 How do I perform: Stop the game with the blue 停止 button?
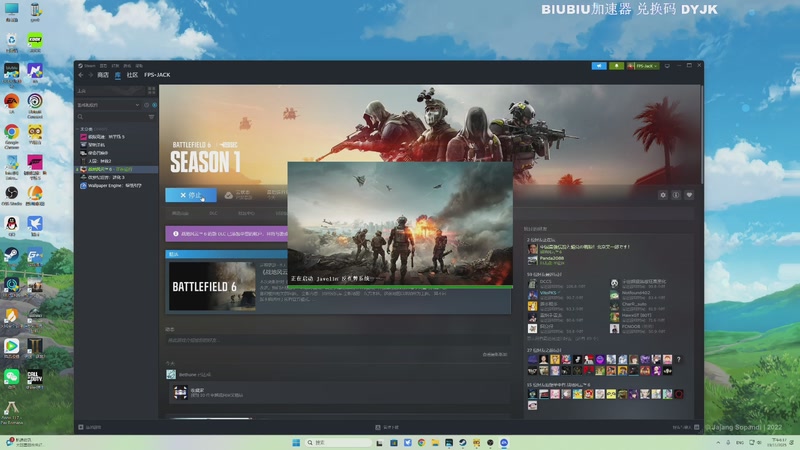tap(191, 195)
